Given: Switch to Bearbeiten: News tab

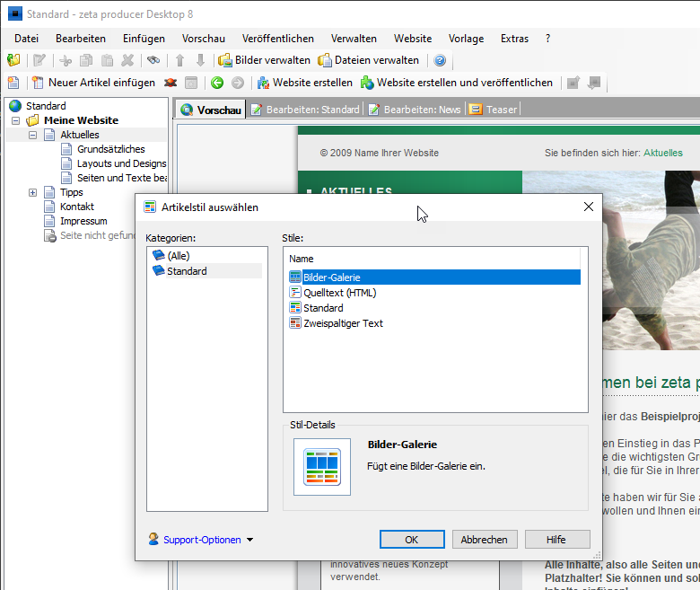Looking at the screenshot, I should (415, 110).
